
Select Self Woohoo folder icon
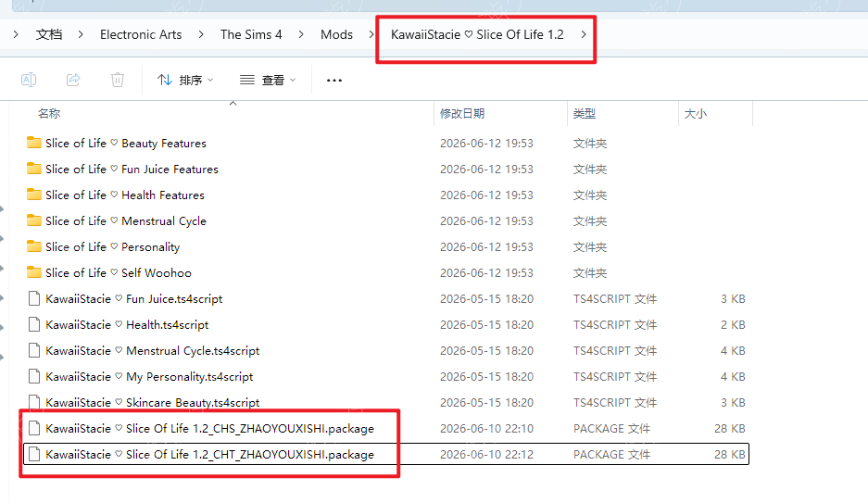tap(33, 272)
